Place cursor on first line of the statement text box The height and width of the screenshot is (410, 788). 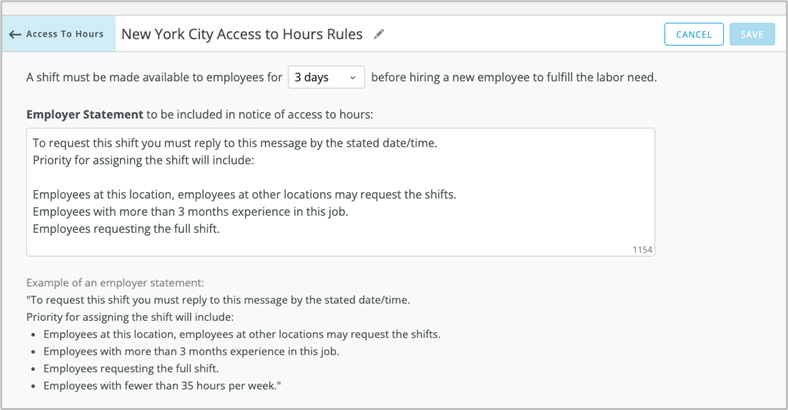point(234,143)
